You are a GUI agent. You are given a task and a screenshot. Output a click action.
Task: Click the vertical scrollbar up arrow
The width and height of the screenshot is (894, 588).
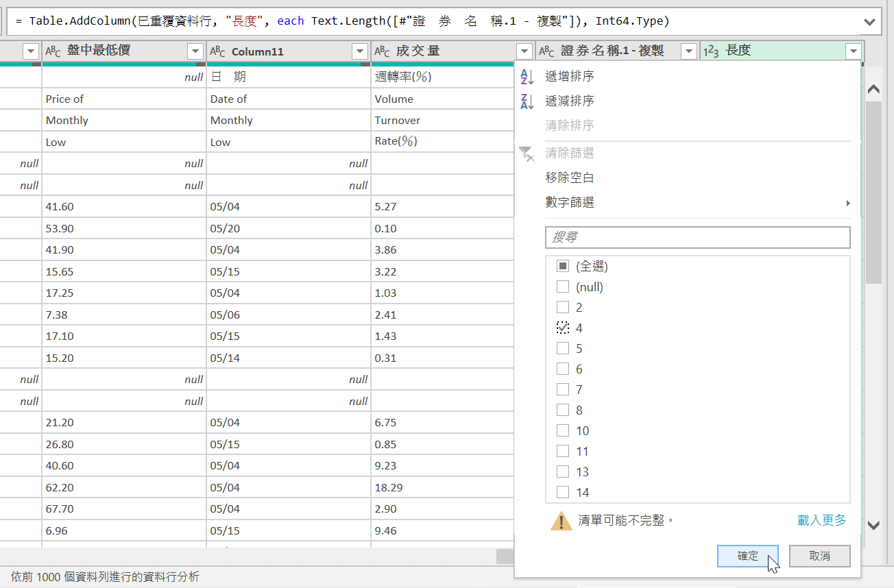(874, 89)
